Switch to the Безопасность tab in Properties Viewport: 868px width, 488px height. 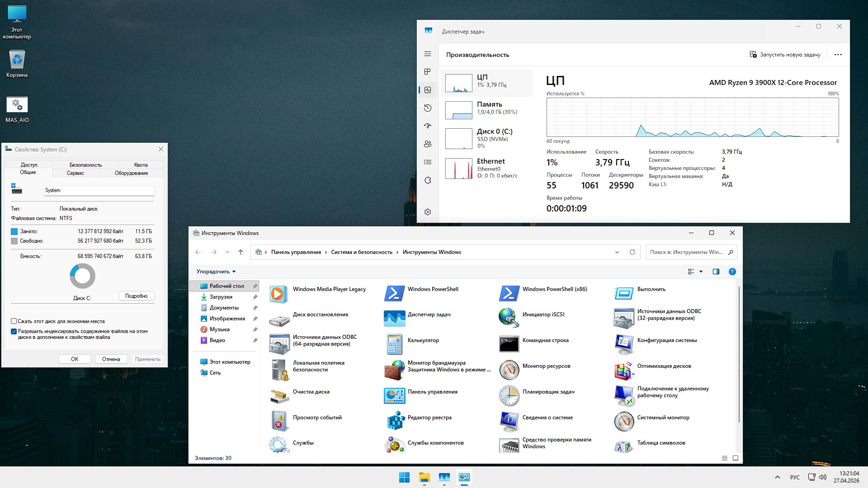(x=86, y=164)
